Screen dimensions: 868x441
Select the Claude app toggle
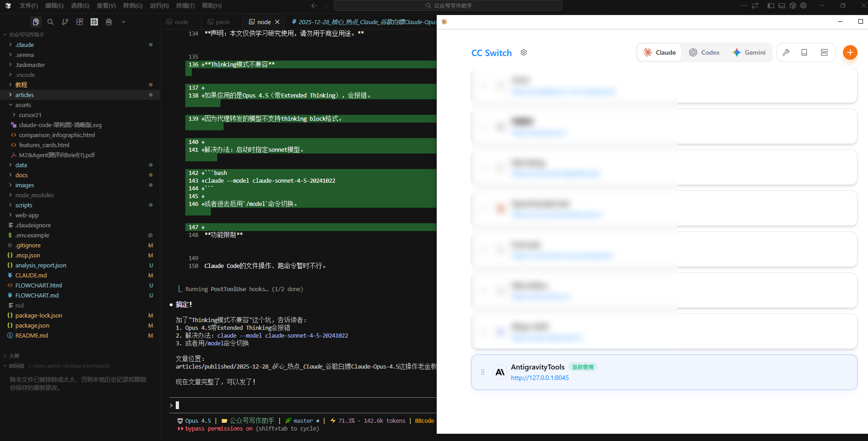click(659, 52)
